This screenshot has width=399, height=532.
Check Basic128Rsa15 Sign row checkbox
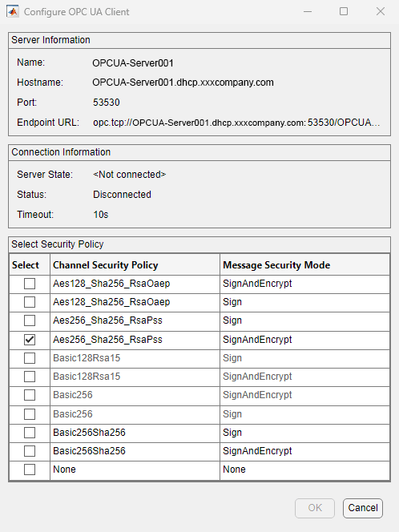click(x=30, y=358)
